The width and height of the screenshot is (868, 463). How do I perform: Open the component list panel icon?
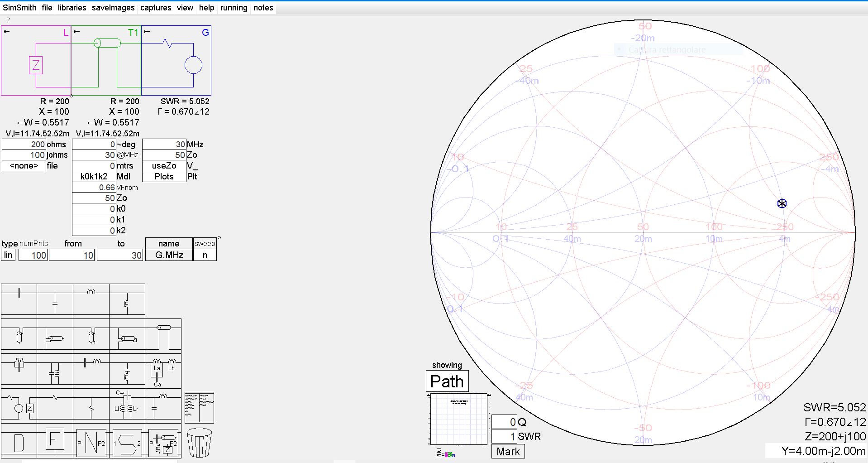coord(199,408)
